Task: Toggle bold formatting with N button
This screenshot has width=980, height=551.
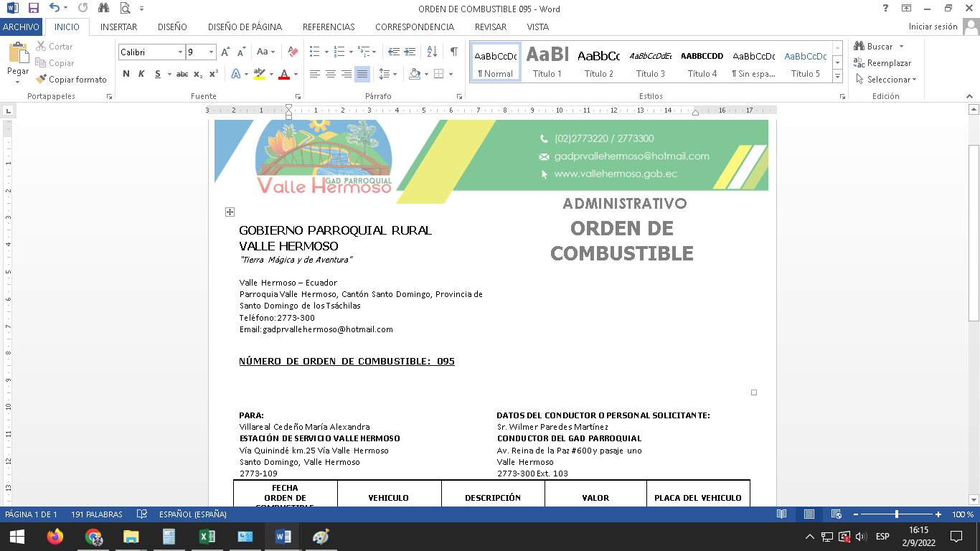Action: click(126, 74)
